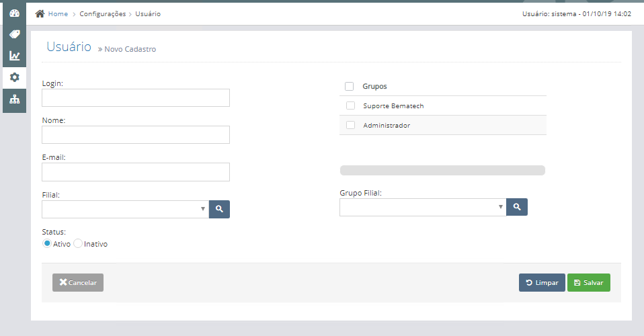Click the 'Grupos' header text
This screenshot has height=336, width=644.
[374, 86]
